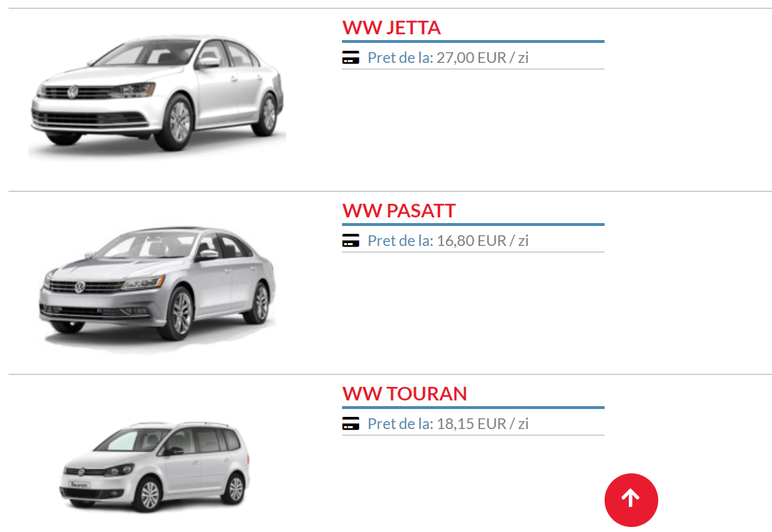
Task: Open the WW JETTA title link
Action: click(391, 28)
